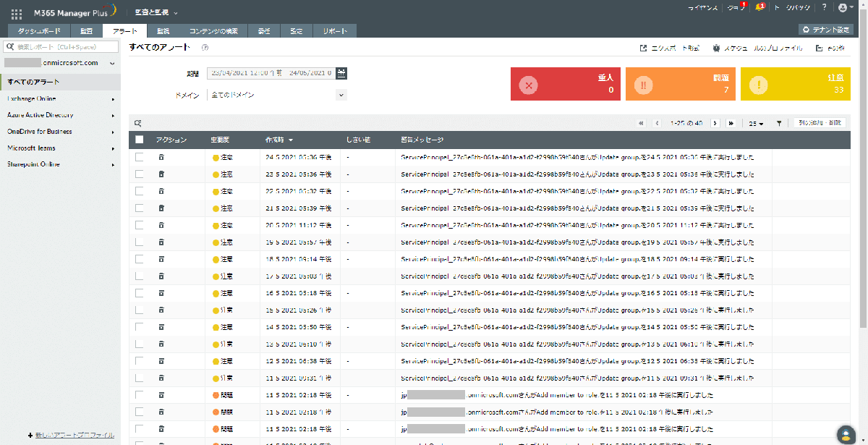The image size is (868, 445).
Task: Open the help question mark icon
Action: click(x=824, y=7)
